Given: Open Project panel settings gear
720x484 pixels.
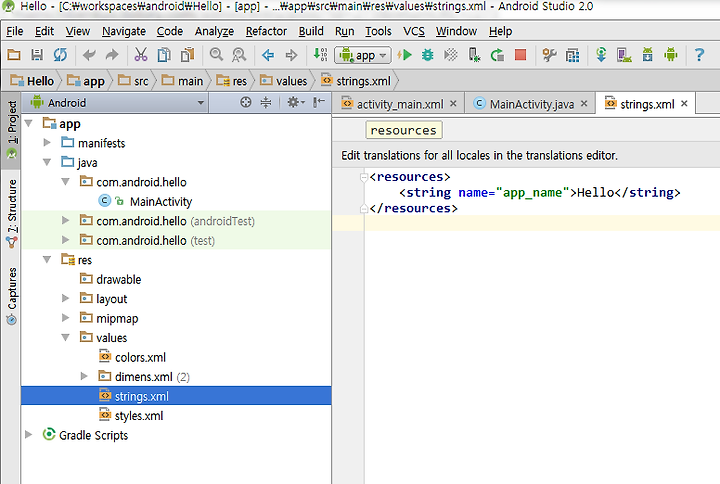Looking at the screenshot, I should [295, 102].
